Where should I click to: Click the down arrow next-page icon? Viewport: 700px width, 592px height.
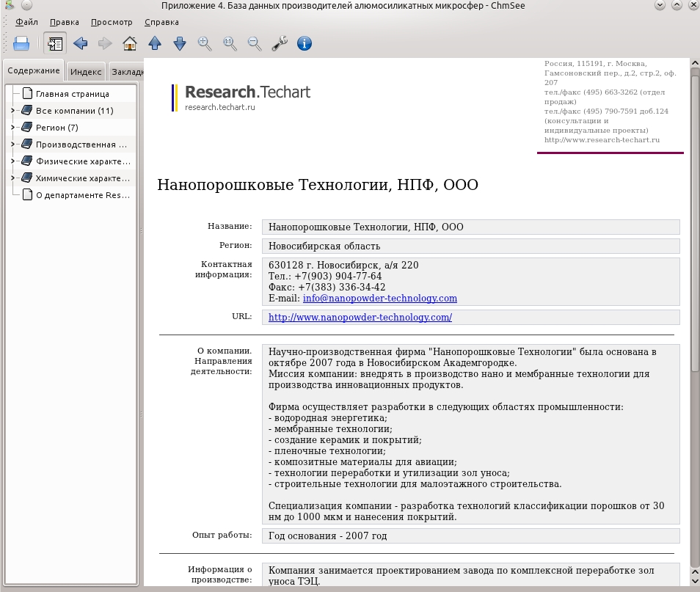coord(180,44)
